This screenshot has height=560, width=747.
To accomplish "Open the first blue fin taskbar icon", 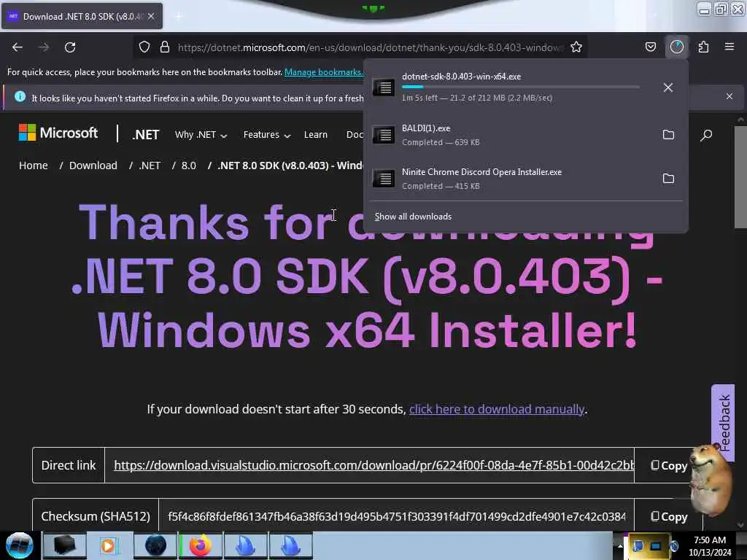I will pyautogui.click(x=246, y=545).
